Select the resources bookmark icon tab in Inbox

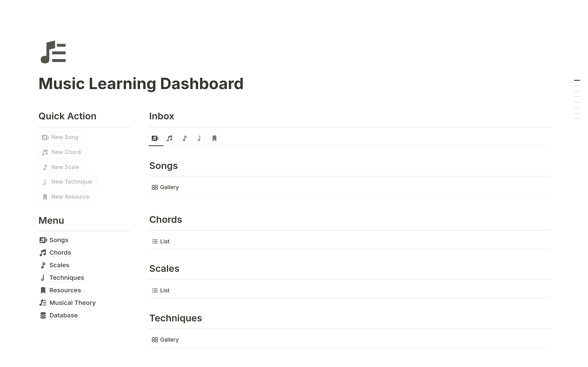pos(214,138)
